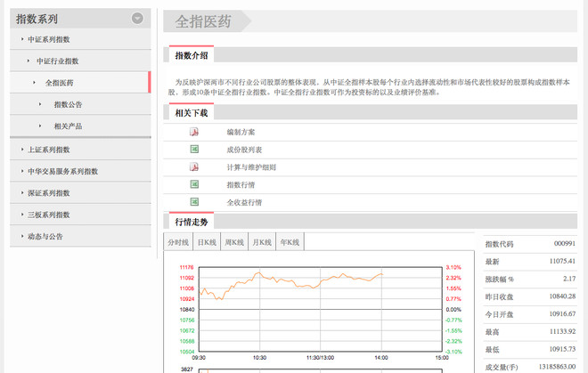Switch to the 分时线 chart tab

click(178, 242)
